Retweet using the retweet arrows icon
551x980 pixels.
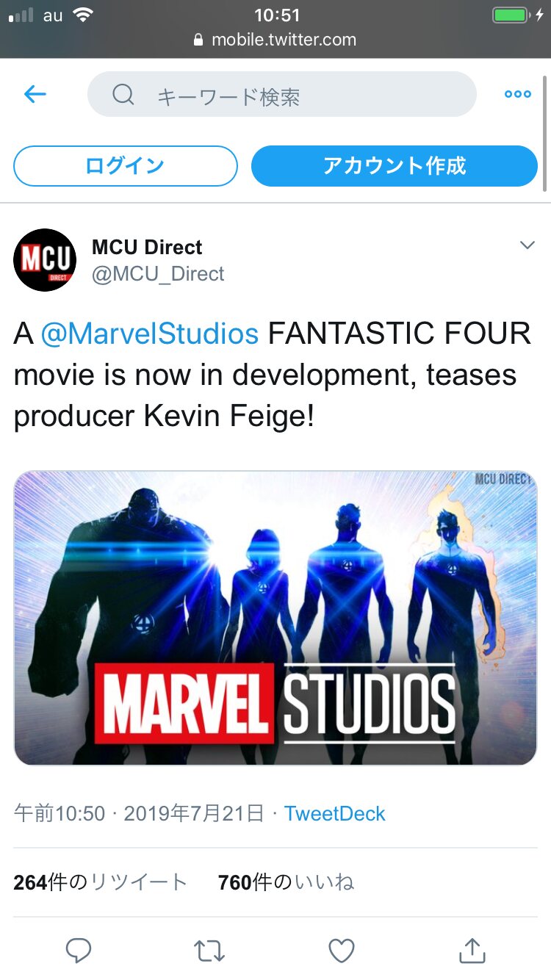[209, 951]
